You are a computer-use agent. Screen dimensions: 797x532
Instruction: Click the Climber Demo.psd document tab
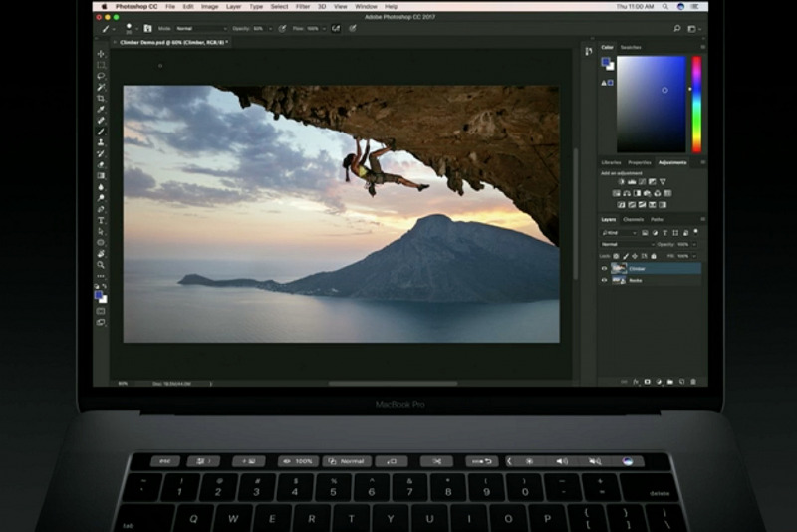coord(173,43)
